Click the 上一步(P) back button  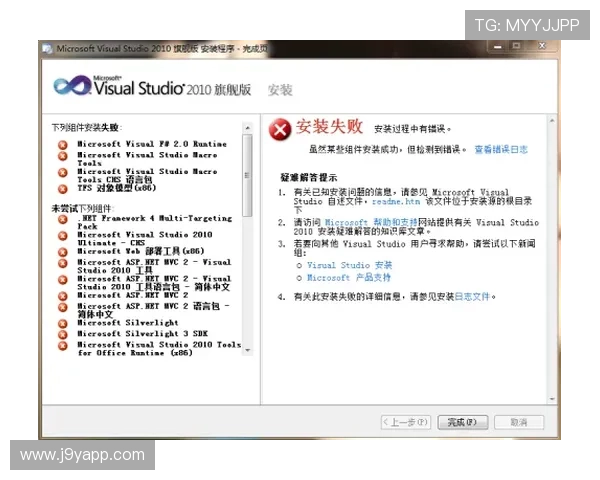coord(405,421)
